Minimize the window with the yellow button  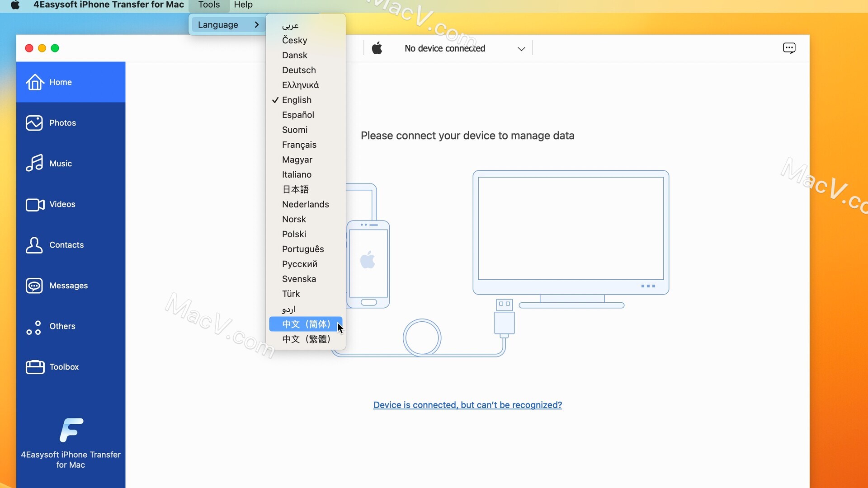[x=42, y=48]
